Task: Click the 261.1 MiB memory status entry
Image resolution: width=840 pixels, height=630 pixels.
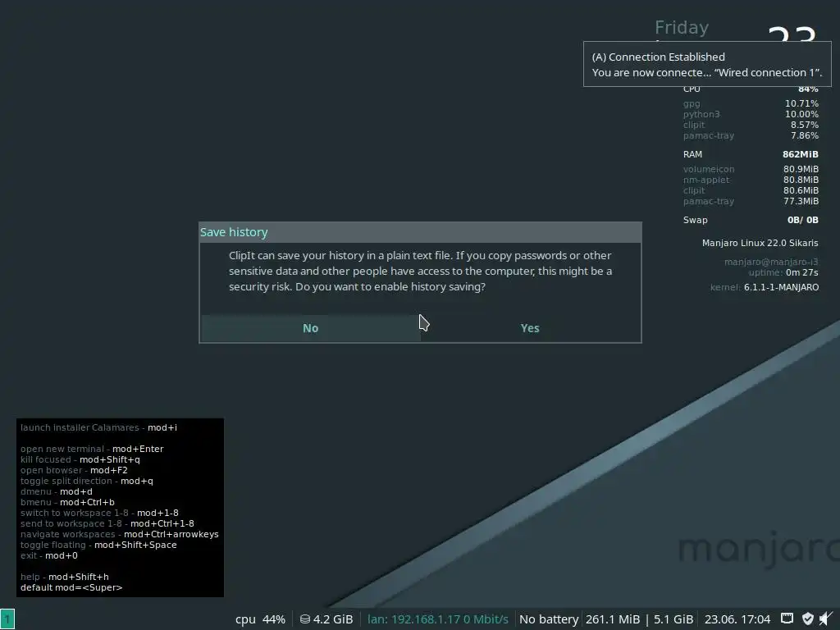Action: coord(612,619)
